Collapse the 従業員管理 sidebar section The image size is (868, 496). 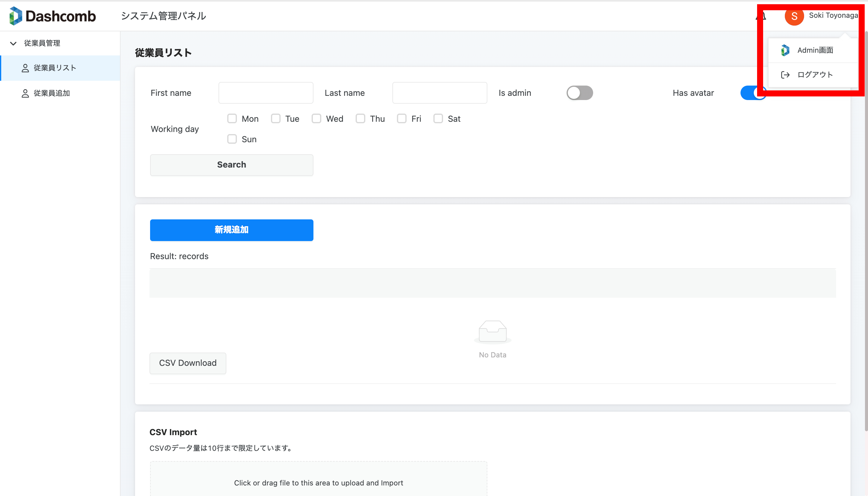(x=13, y=43)
